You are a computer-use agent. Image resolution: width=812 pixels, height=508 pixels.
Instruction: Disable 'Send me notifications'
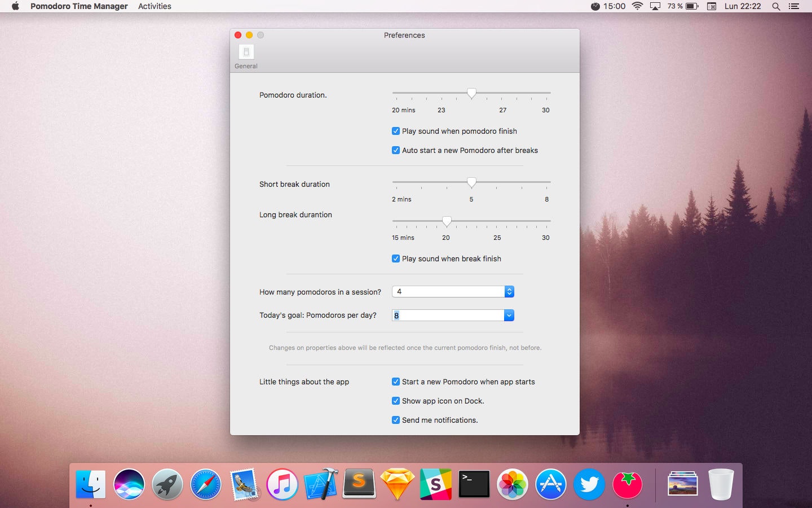pyautogui.click(x=396, y=420)
